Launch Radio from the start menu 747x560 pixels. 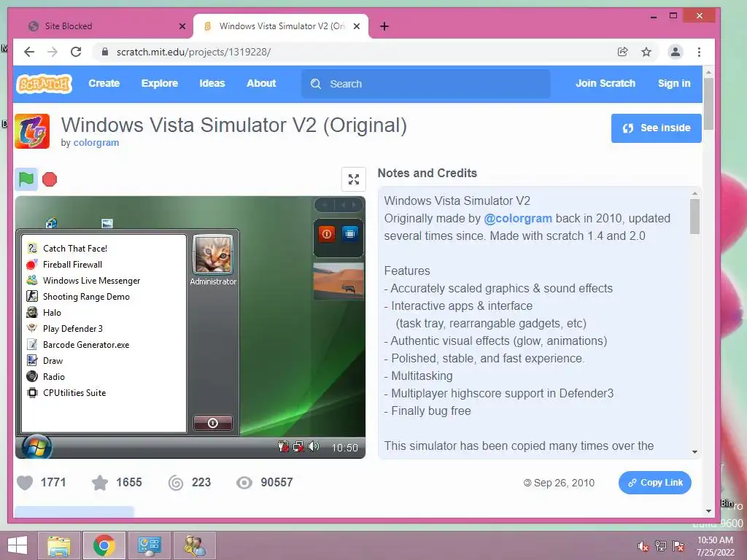coord(53,377)
